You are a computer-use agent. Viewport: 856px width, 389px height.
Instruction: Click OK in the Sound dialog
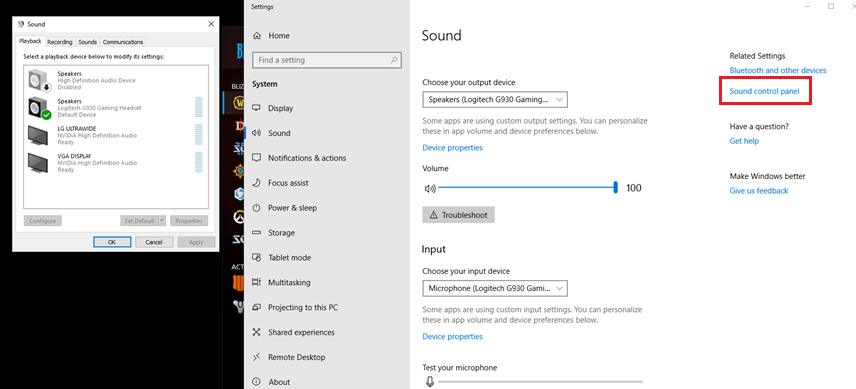click(112, 242)
